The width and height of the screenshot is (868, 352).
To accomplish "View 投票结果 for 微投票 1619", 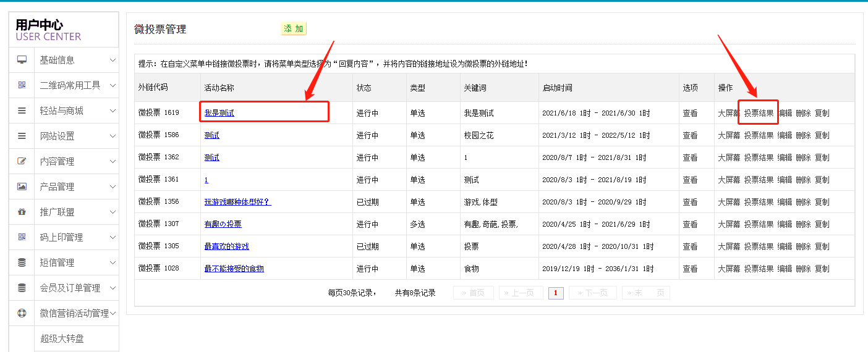I will (x=759, y=113).
